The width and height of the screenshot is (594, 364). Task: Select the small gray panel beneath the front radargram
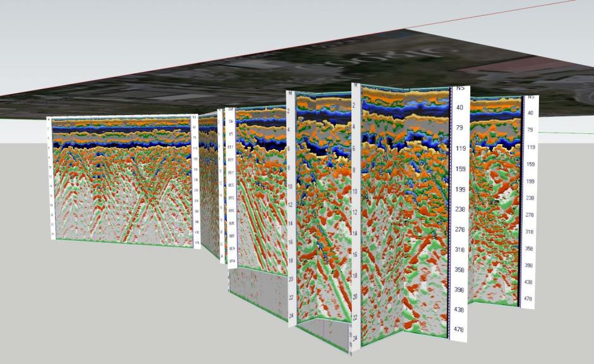[x=323, y=334]
